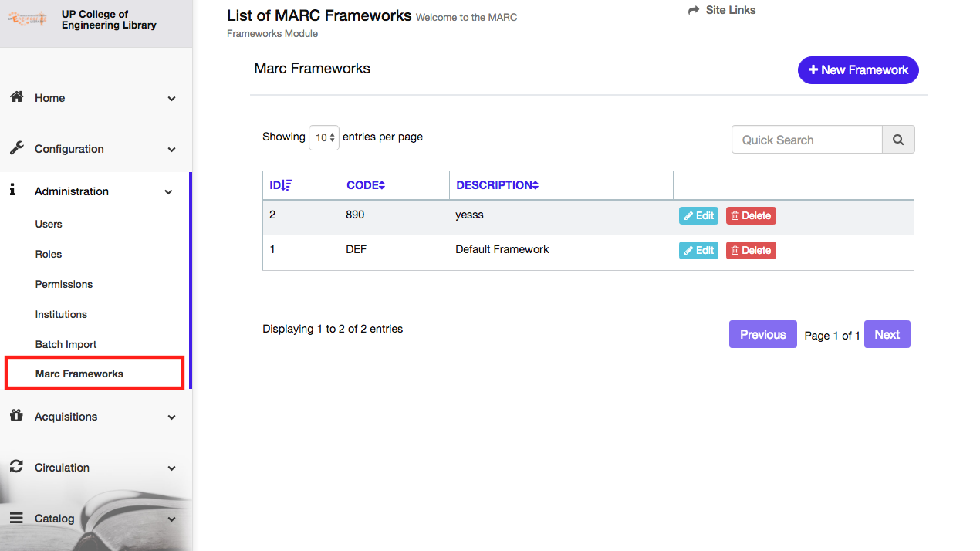Screen dimensions: 980x551
Task: Sort table by the CODE column
Action: (x=366, y=185)
